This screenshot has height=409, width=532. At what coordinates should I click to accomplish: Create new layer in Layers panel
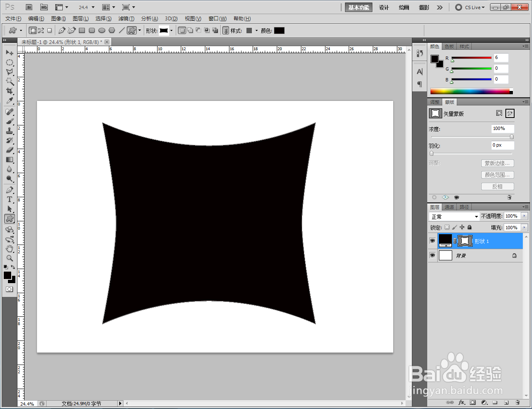pyautogui.click(x=506, y=402)
